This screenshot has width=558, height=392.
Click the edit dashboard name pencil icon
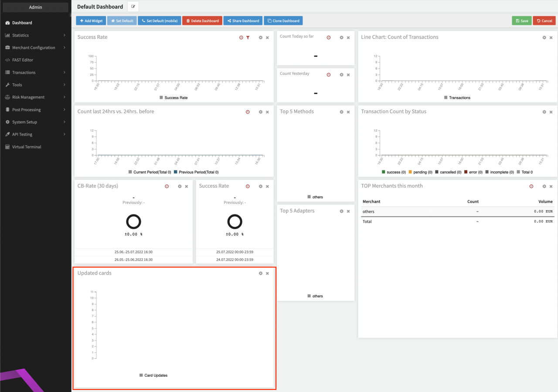pos(133,7)
